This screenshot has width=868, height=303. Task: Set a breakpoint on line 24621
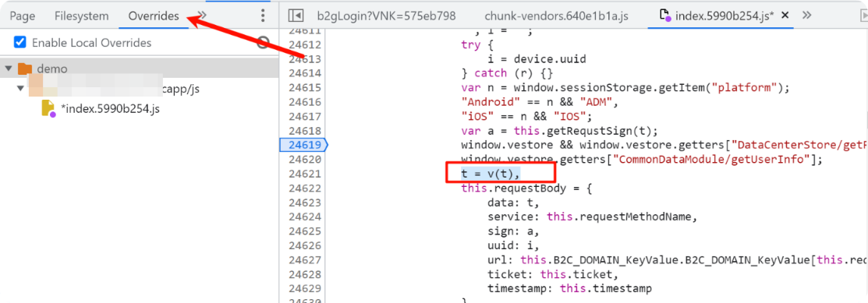pos(304,174)
